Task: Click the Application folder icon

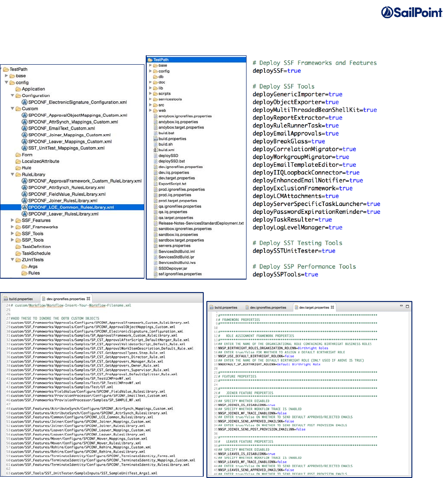Action: [x=18, y=89]
